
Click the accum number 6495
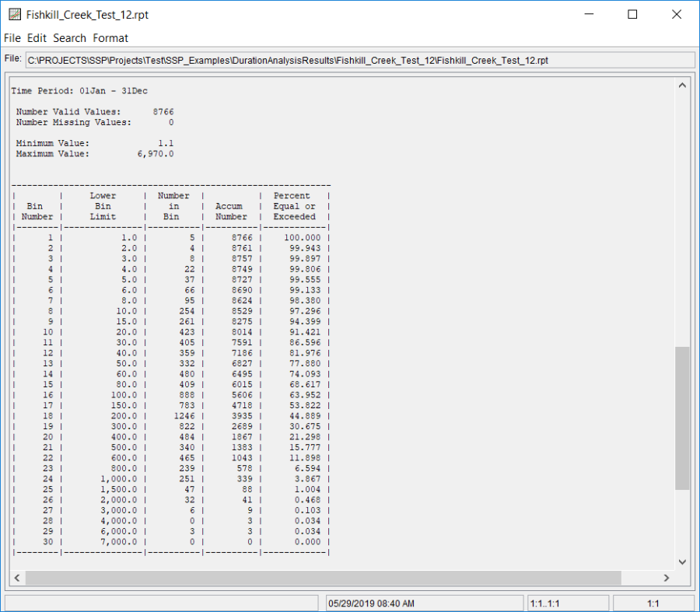pos(242,374)
